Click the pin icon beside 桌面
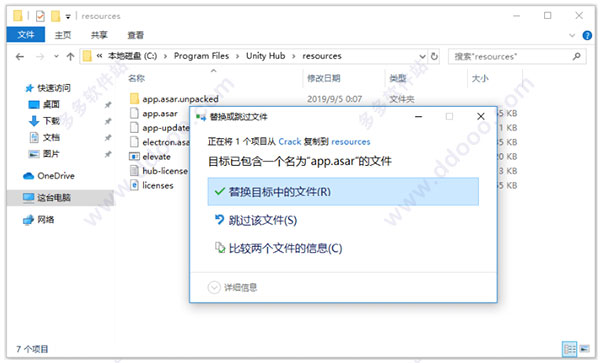This screenshot has width=600, height=363. (x=108, y=105)
